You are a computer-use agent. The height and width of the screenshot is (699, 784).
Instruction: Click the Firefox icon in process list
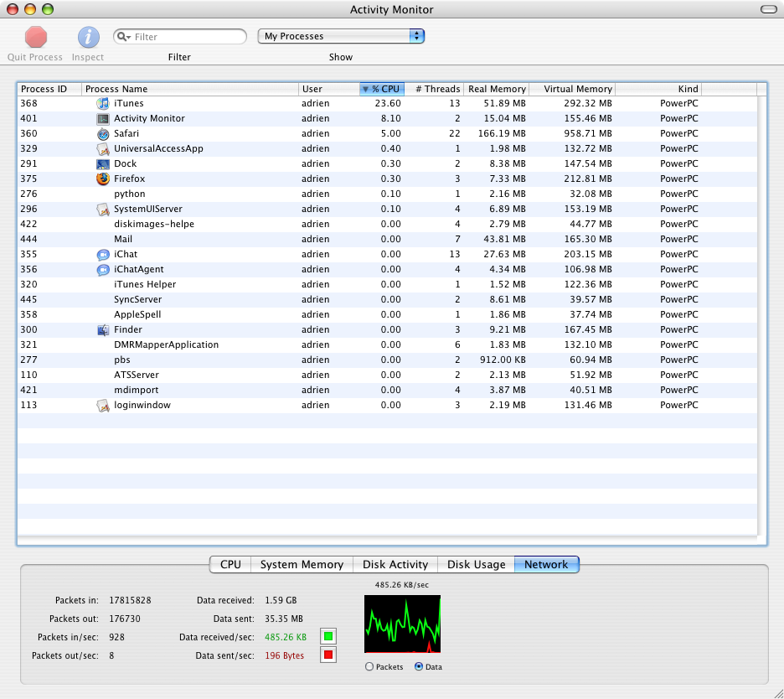(103, 179)
